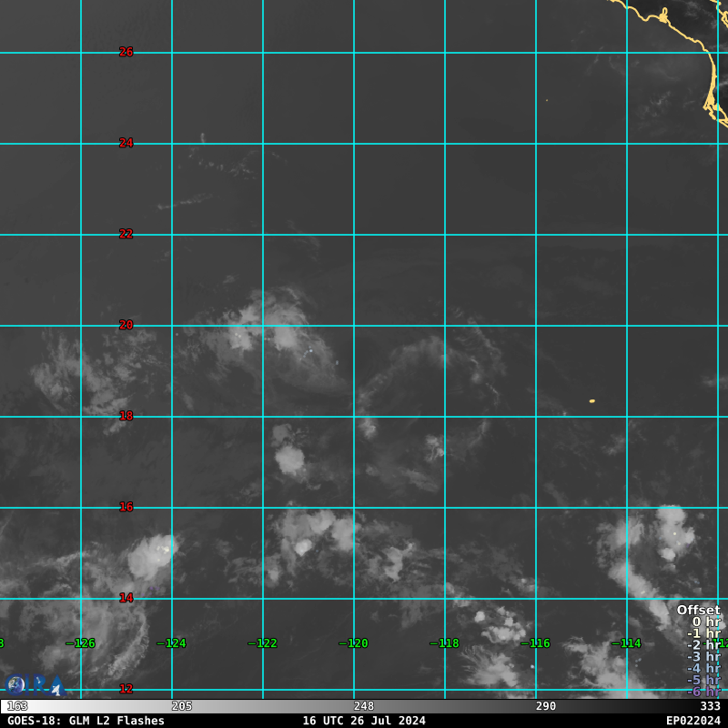Click the latitude label 16
Image resolution: width=728 pixels, height=728 pixels.
(x=126, y=507)
